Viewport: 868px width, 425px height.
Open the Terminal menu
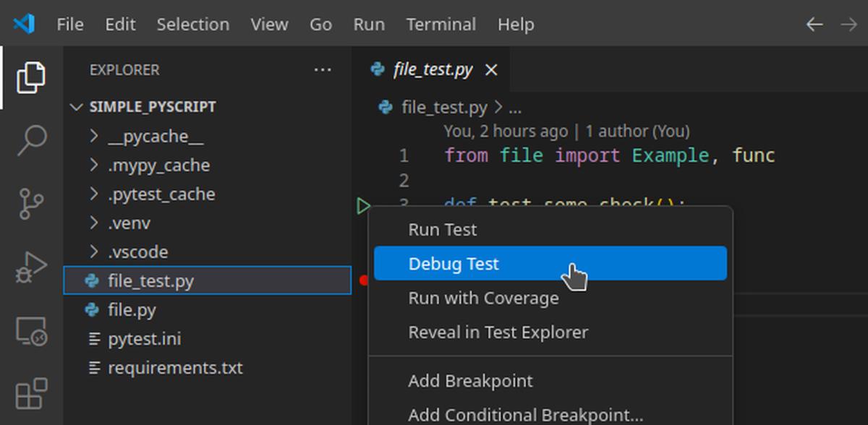click(x=441, y=24)
